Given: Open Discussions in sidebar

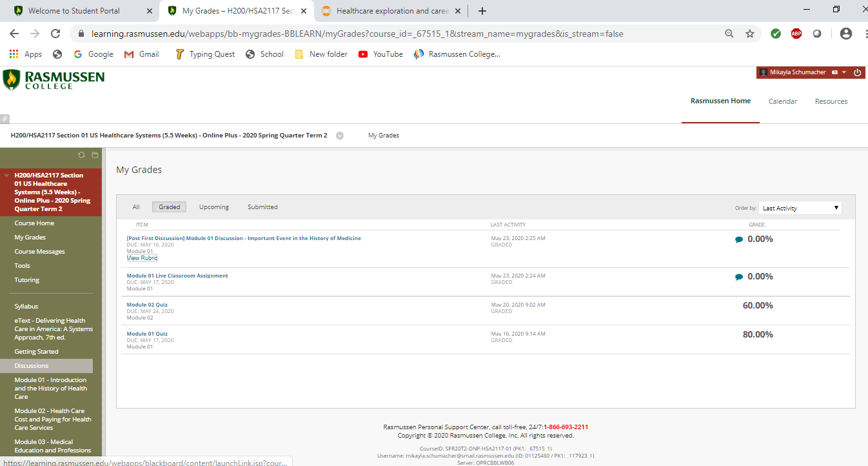Looking at the screenshot, I should pyautogui.click(x=32, y=366).
